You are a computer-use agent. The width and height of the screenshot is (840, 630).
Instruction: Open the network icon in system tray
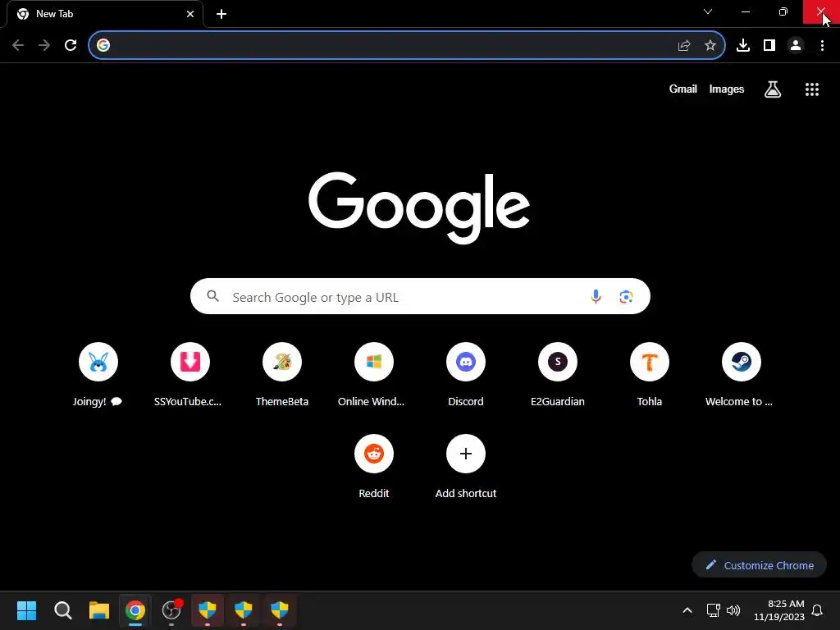pos(713,610)
